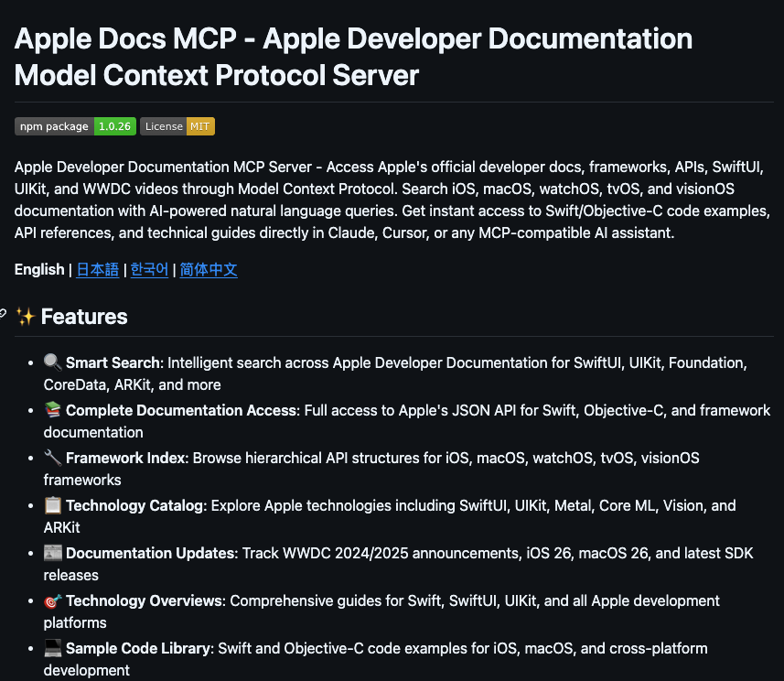Click the laptop emoji at Sample Code Library
The width and height of the screenshot is (784, 681).
tap(52, 647)
